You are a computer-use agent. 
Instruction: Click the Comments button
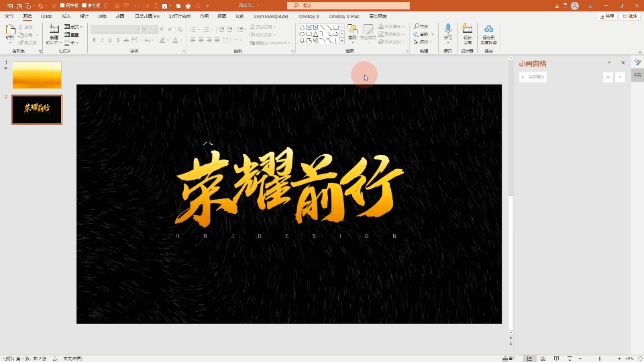click(630, 16)
